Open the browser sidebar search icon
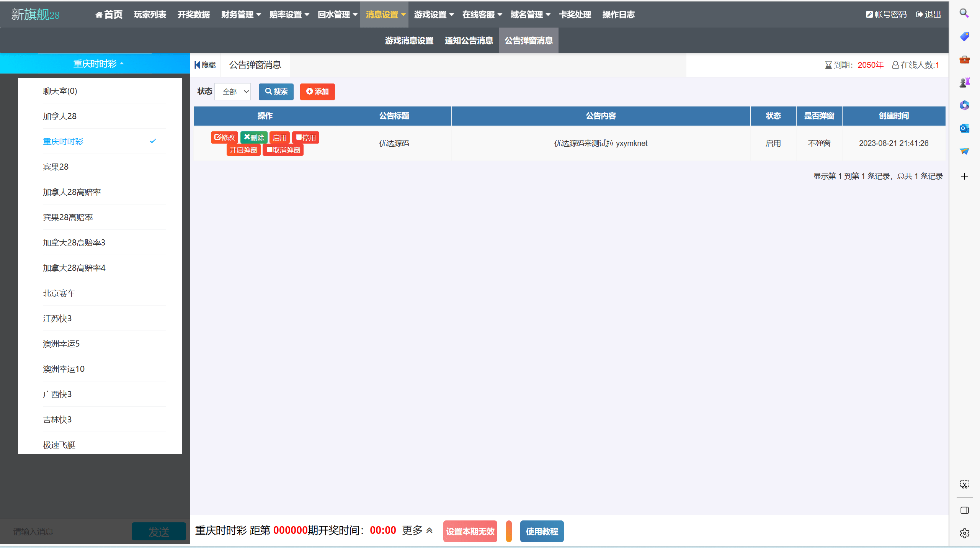The width and height of the screenshot is (980, 548). tap(964, 13)
